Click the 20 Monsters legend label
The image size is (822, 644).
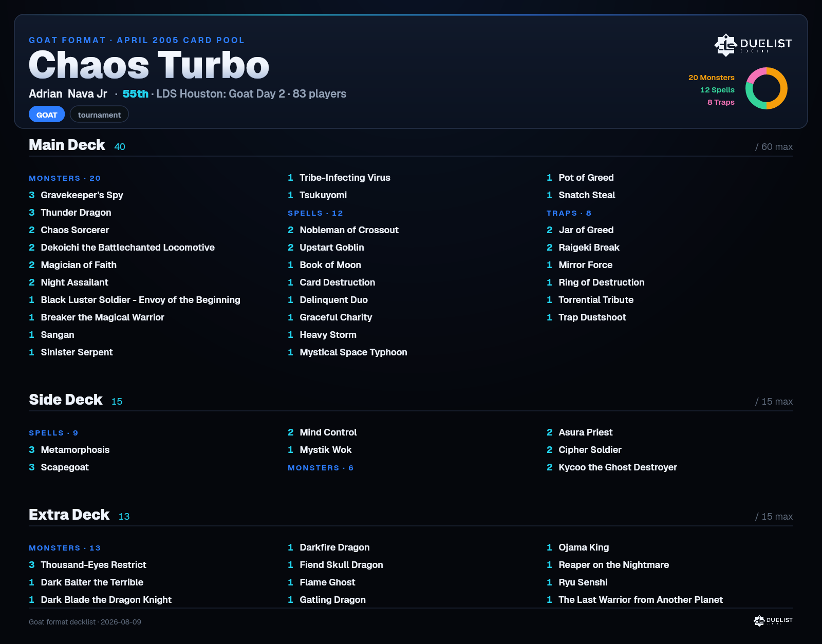[712, 78]
